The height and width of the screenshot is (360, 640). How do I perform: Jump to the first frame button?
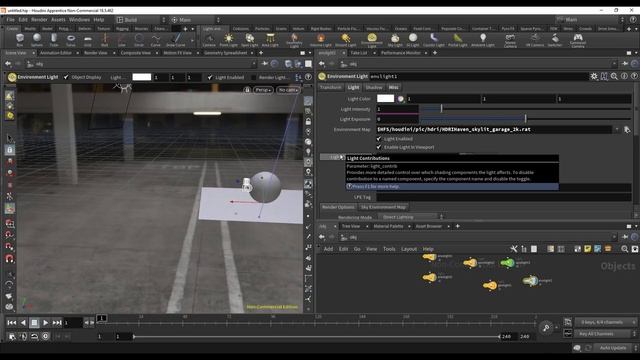[11, 322]
